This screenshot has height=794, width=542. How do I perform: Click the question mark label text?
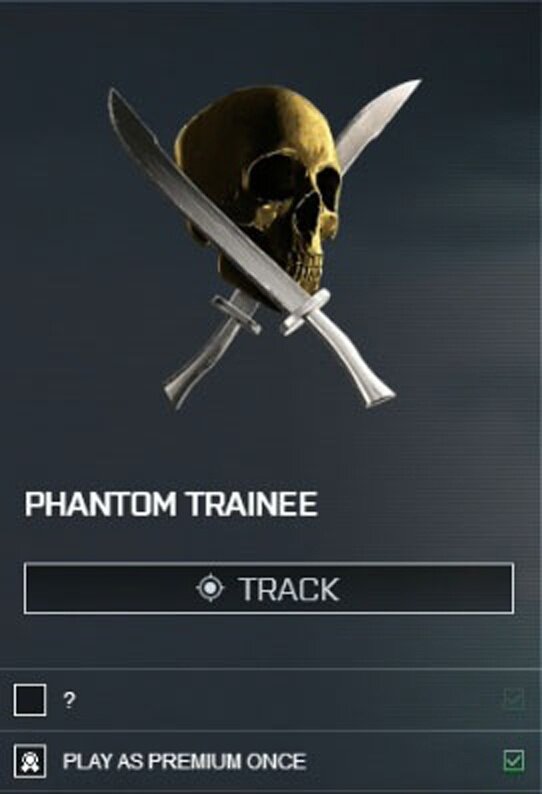[69, 700]
